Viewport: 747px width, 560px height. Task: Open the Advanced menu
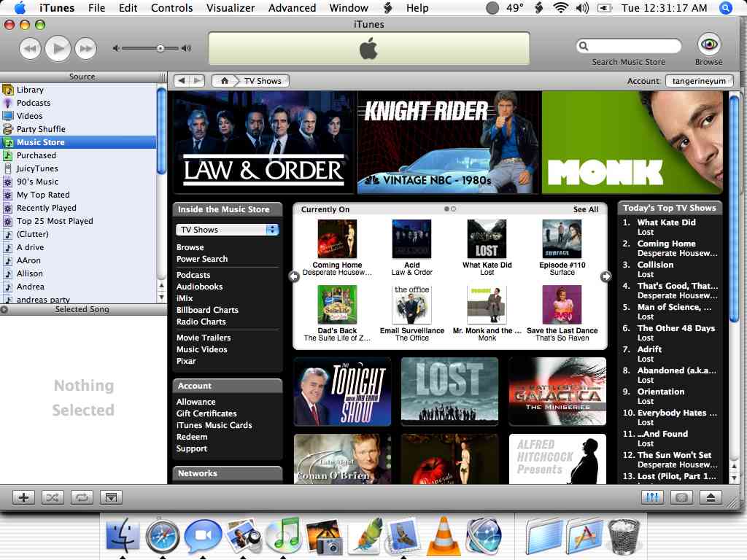click(292, 7)
